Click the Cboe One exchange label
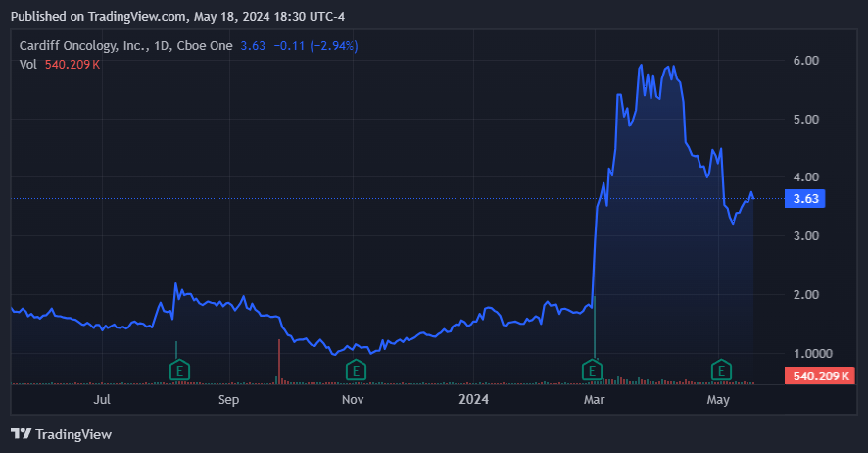868x453 pixels. (205, 46)
